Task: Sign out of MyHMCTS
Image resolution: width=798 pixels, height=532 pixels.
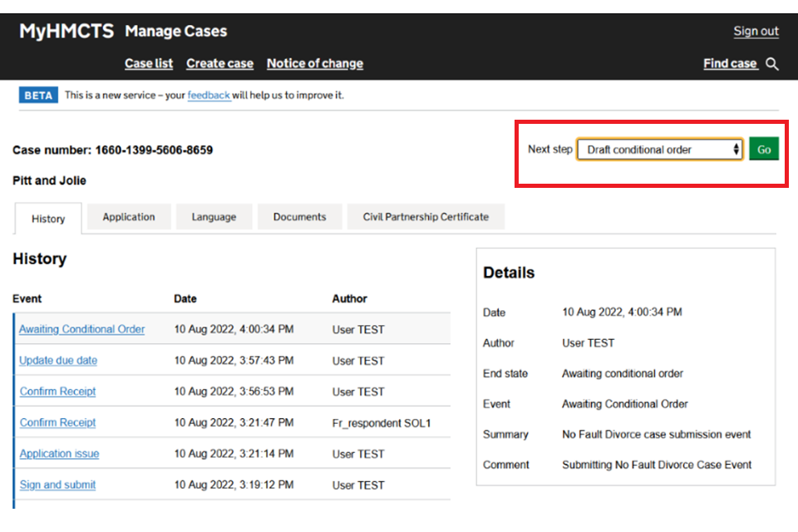Action: pos(756,32)
